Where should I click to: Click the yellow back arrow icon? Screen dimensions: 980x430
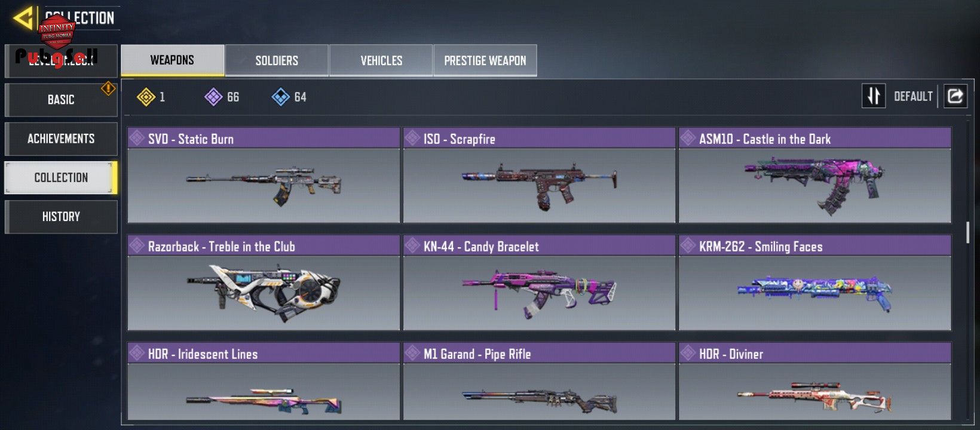tap(23, 18)
